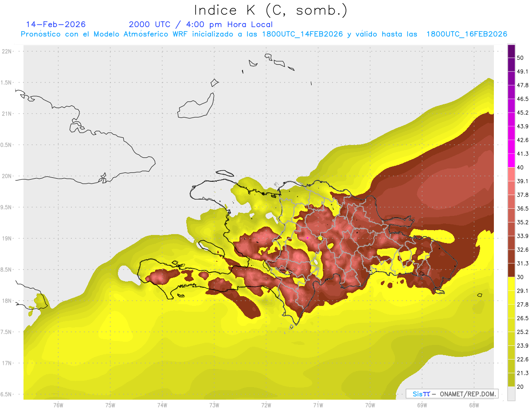Screen dimensions: 532x411
Task: Click the "73W" longitude label
Action: pos(214,405)
